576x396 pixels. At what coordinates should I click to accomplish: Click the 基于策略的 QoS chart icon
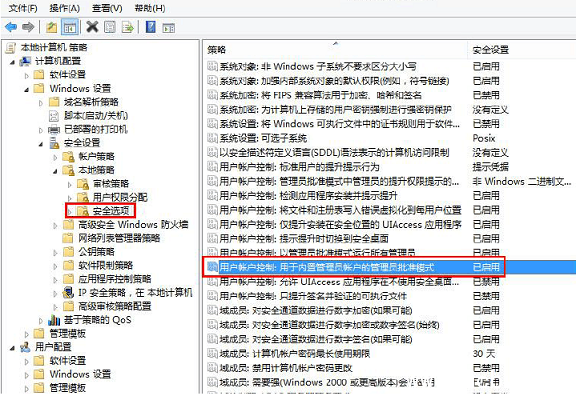click(x=54, y=320)
